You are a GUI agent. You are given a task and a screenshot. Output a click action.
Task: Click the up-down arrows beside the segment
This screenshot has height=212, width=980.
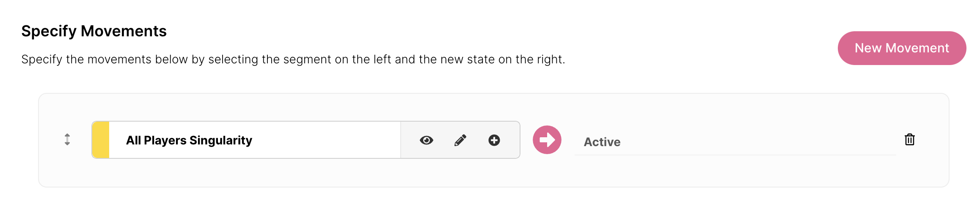[67, 139]
